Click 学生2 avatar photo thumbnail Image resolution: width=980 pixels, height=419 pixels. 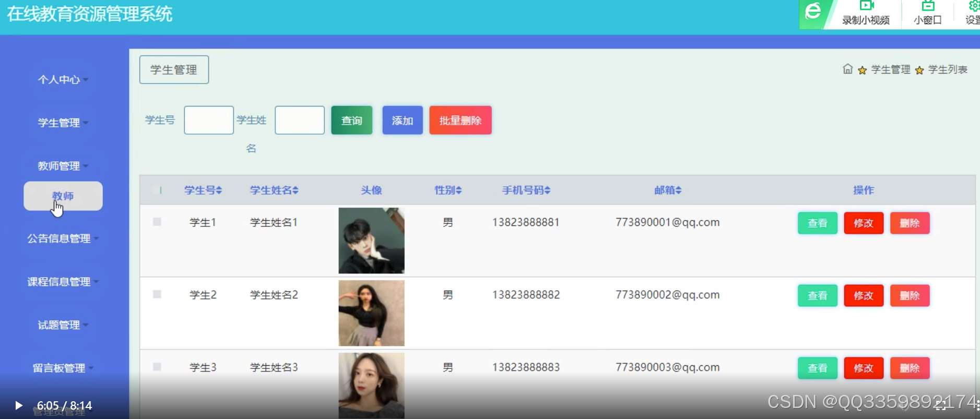pos(371,313)
